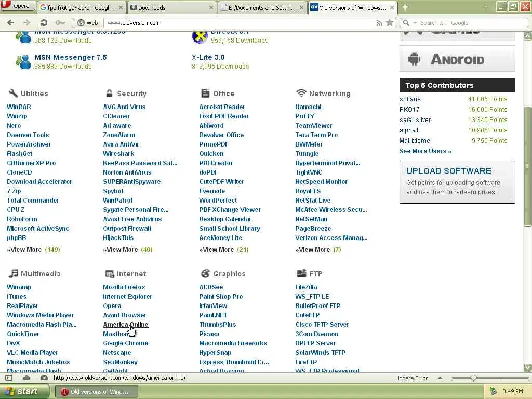Screen dimensions: 532x399
Task: Click the Networking wifi icon
Action: coord(301,93)
